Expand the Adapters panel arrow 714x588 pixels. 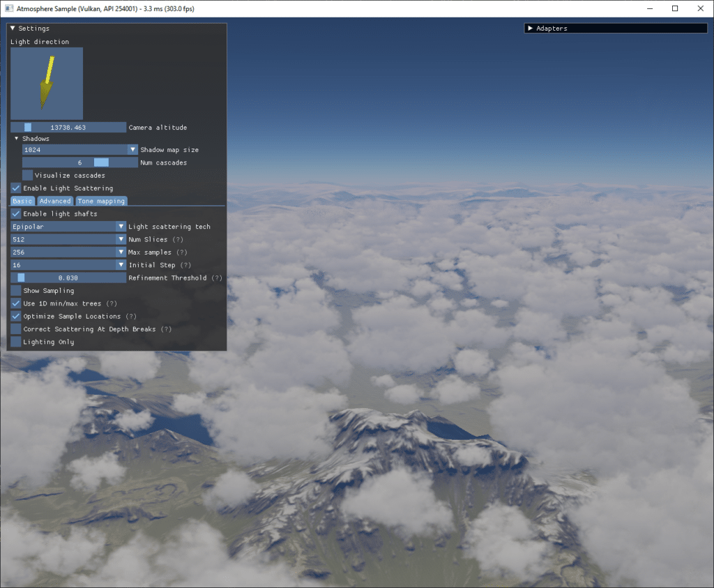530,28
